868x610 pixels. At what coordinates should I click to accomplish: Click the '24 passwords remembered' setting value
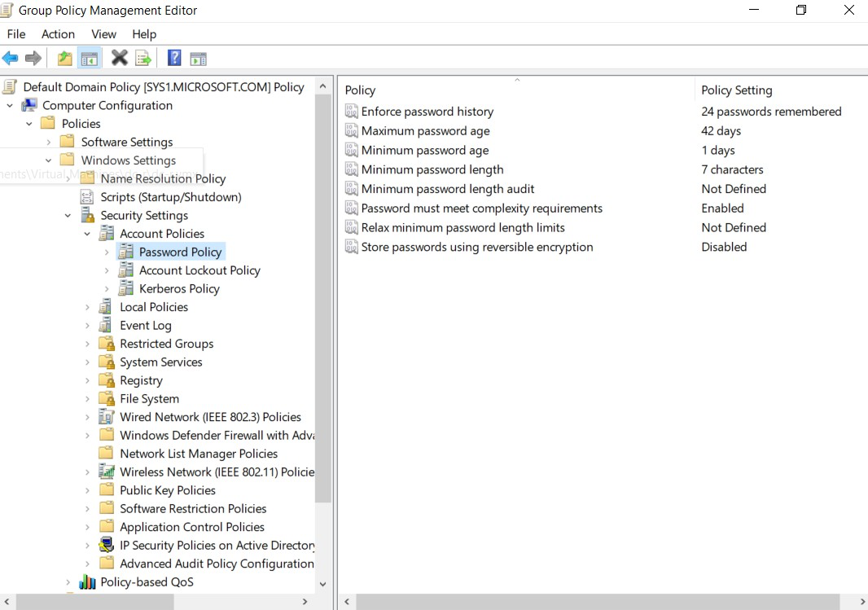point(771,112)
